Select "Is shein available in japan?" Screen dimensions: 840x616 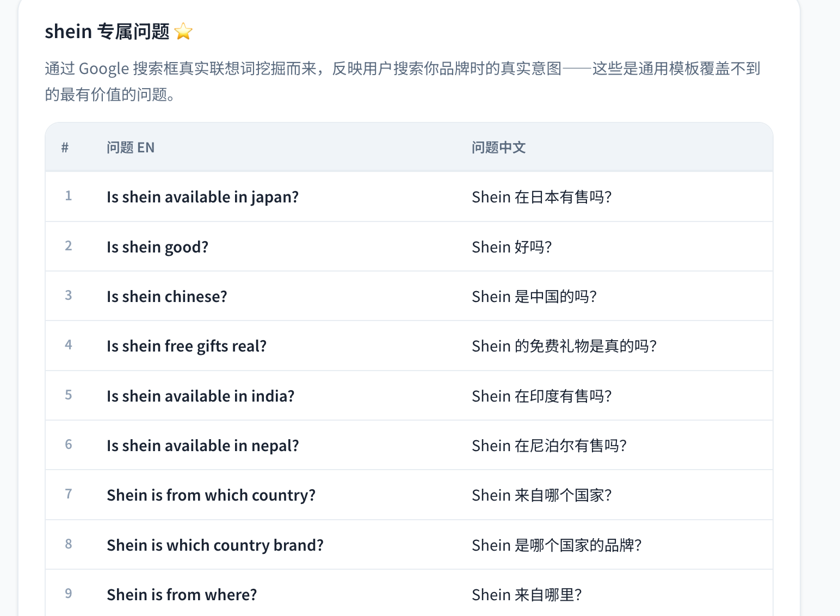(202, 197)
